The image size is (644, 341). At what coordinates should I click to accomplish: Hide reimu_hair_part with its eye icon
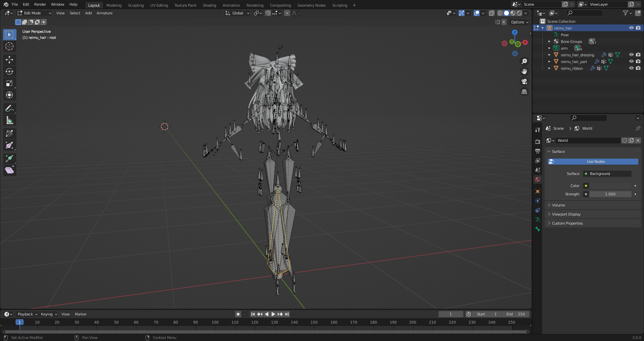(631, 61)
